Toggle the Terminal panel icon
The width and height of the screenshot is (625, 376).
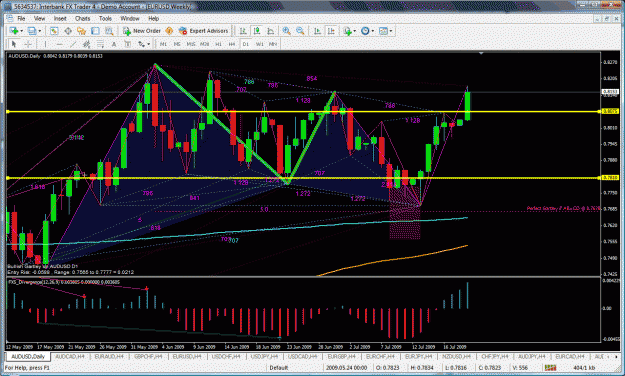pos(95,31)
